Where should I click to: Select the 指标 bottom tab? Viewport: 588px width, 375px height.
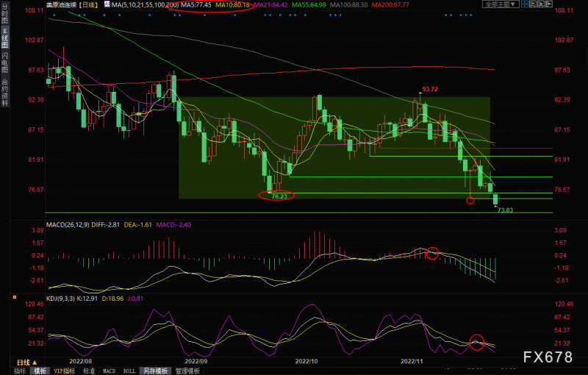[x=20, y=371]
